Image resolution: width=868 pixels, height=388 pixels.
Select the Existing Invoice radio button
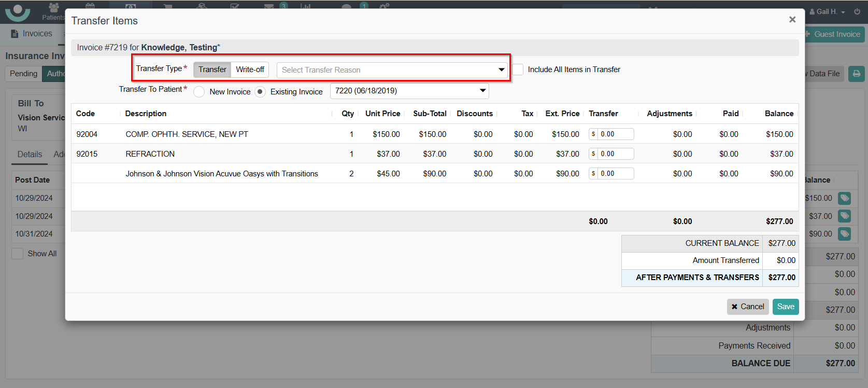(x=260, y=92)
